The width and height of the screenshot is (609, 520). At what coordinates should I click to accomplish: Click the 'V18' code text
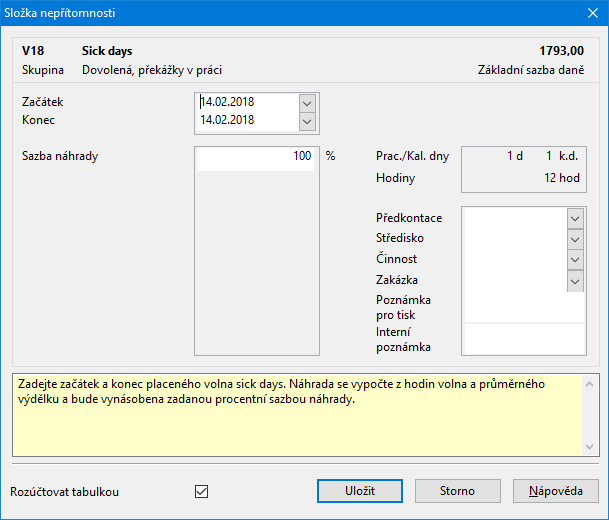pos(33,51)
